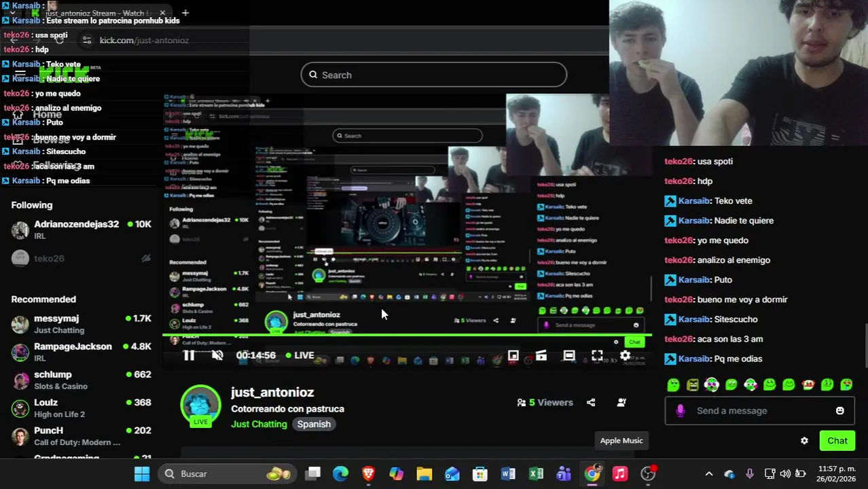The height and width of the screenshot is (489, 868).
Task: Open Apple Music from taskbar
Action: [620, 474]
